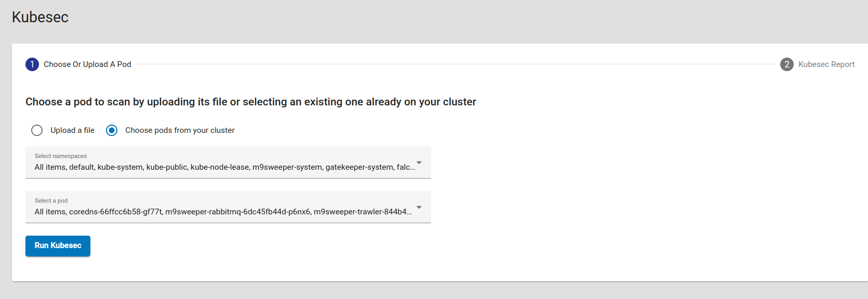This screenshot has width=868, height=299.
Task: Select Choose pods from your cluster radio
Action: point(112,130)
